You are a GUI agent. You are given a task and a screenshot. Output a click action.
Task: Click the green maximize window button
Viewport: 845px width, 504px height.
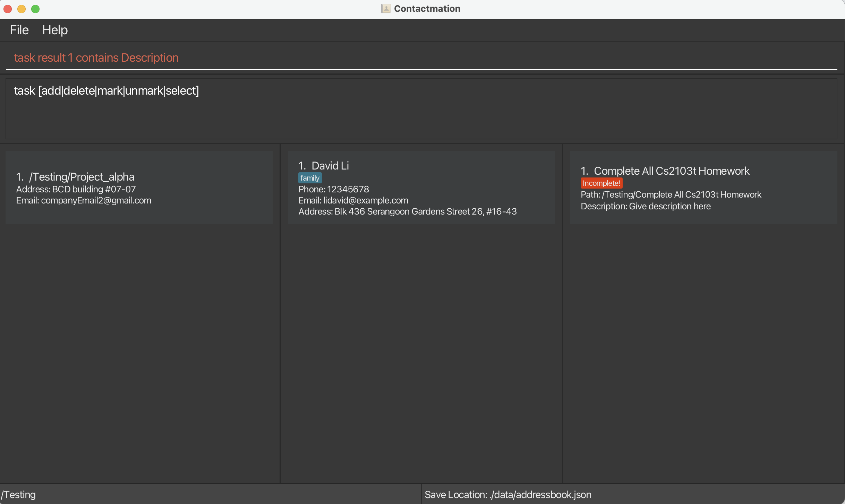point(35,9)
